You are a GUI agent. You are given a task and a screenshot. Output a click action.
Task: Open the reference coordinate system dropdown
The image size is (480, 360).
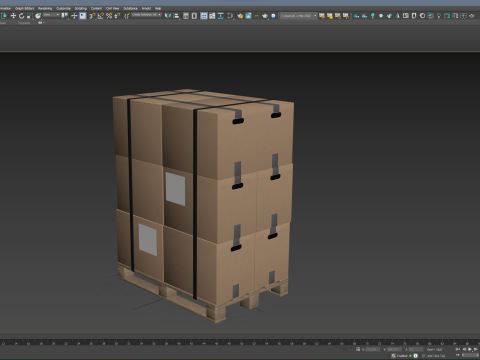coord(51,15)
